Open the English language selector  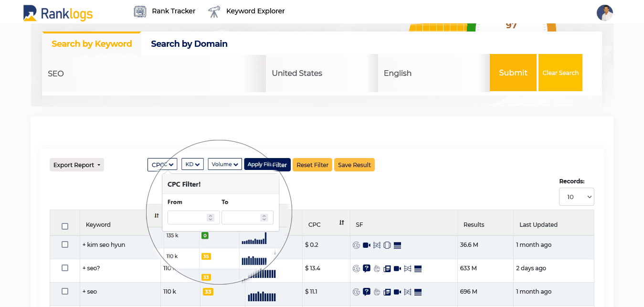click(433, 73)
